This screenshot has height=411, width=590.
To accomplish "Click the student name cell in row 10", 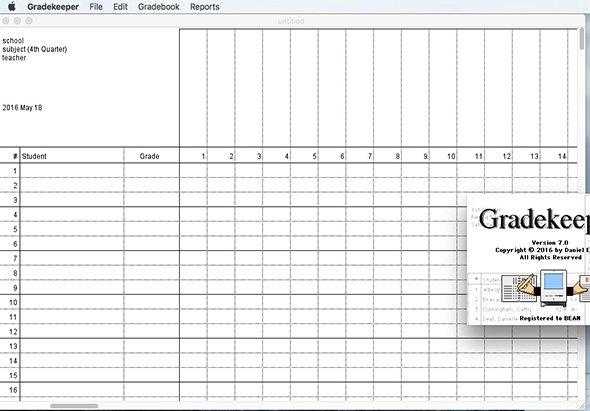I will 72,302.
